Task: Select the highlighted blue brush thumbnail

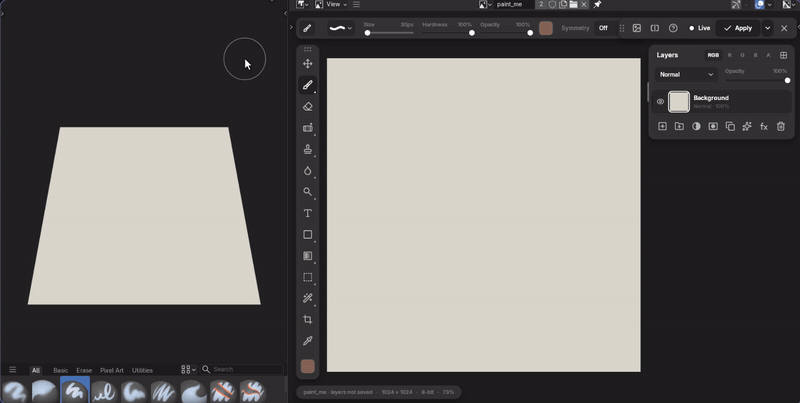Action: coord(75,390)
